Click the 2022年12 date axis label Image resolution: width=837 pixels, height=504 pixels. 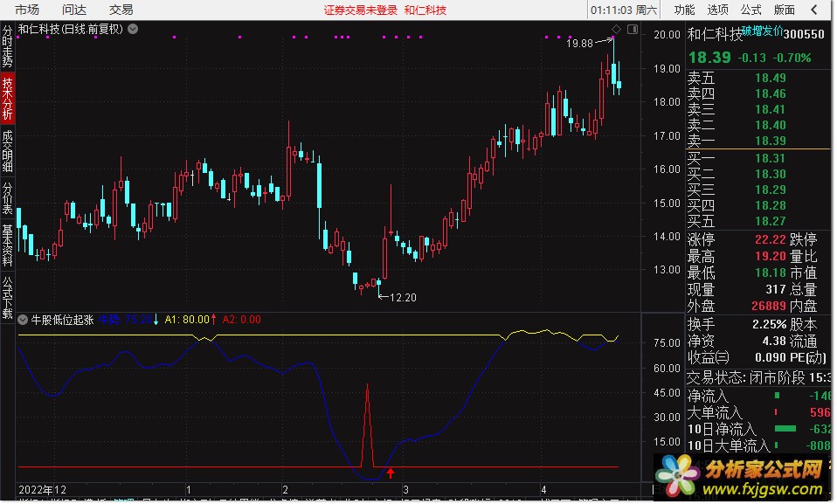point(43,489)
